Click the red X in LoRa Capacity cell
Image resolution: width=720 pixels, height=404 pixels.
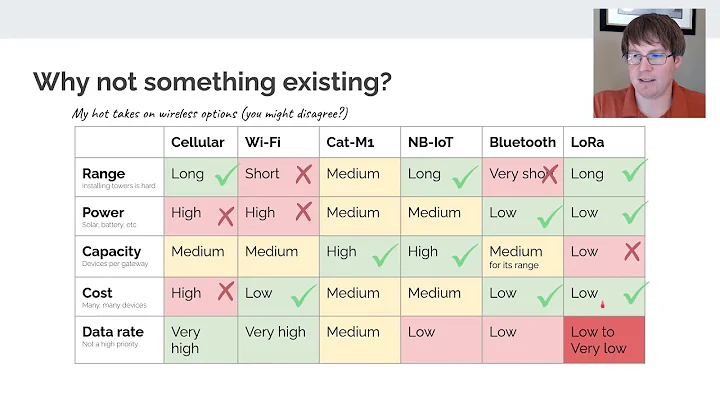point(631,251)
